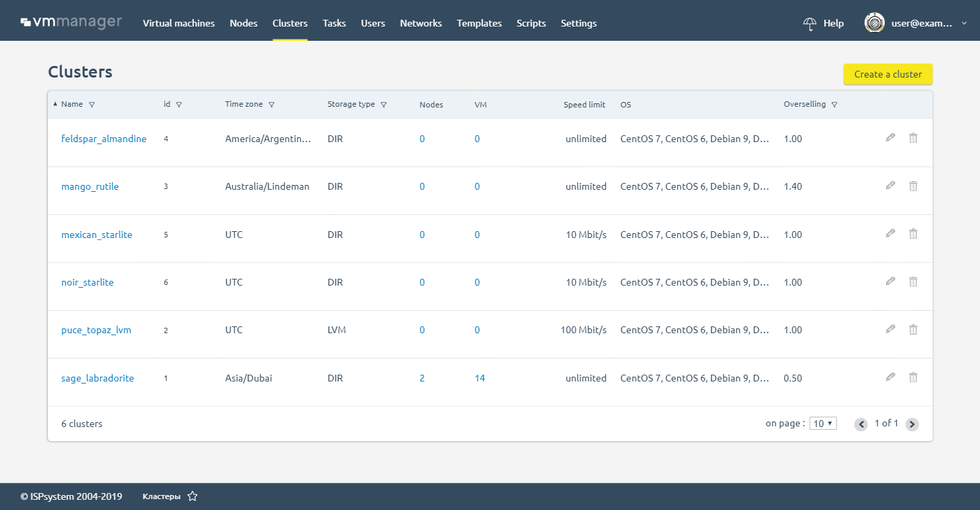Delete the mango_rutile cluster via trash icon
Image resolution: width=980 pixels, height=510 pixels.
(913, 186)
